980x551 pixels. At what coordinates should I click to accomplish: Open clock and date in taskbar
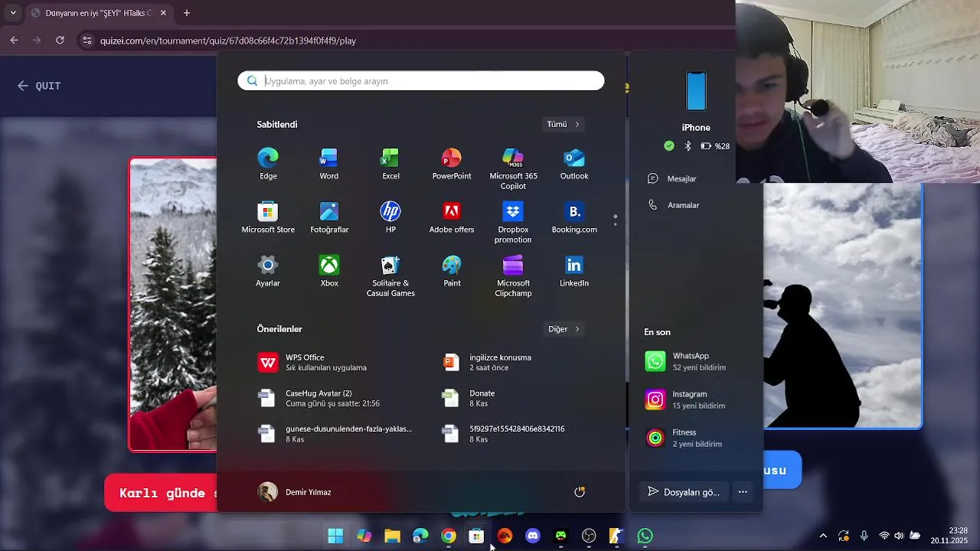point(949,536)
